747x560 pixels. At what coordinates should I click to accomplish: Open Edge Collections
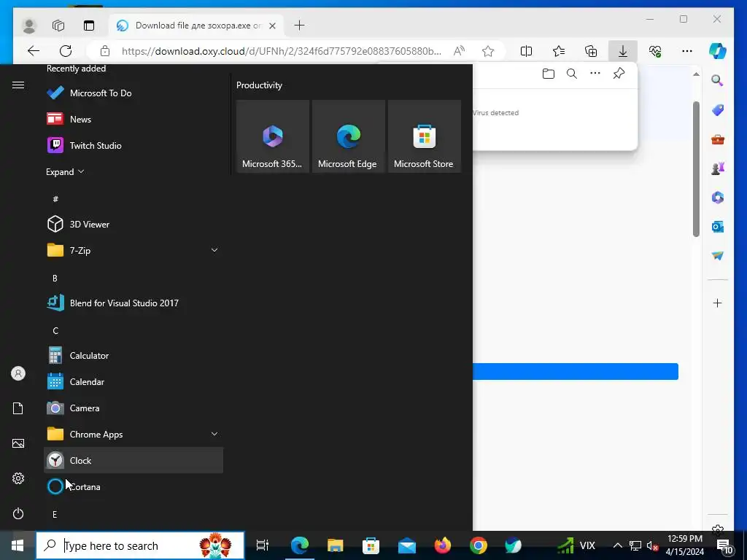(x=591, y=51)
